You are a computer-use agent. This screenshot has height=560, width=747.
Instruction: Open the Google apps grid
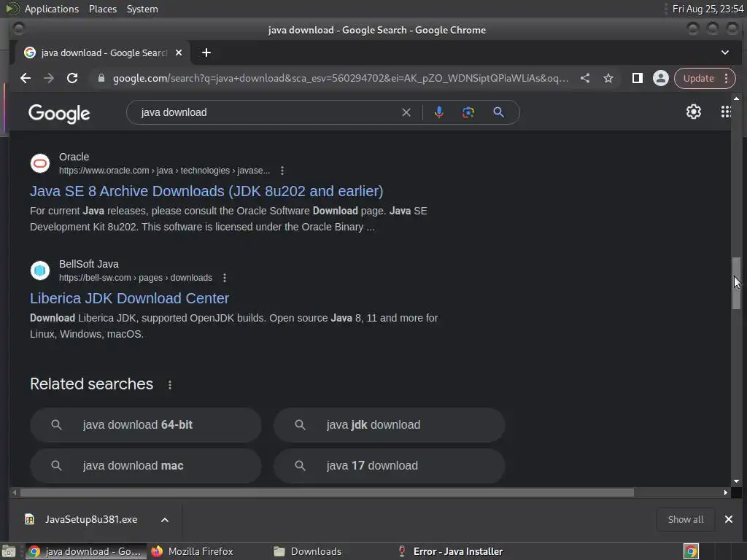[x=725, y=112]
